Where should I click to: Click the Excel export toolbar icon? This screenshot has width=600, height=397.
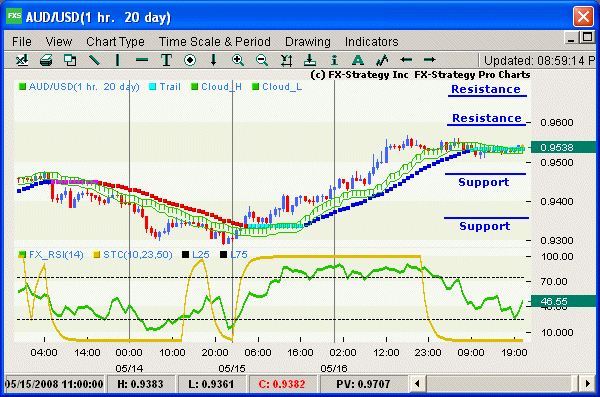click(x=22, y=60)
